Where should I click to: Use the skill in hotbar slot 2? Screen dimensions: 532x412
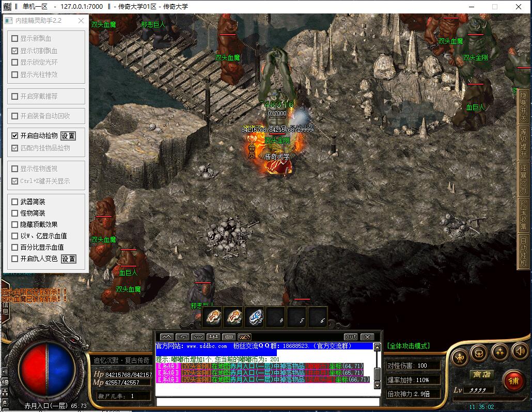(234, 317)
